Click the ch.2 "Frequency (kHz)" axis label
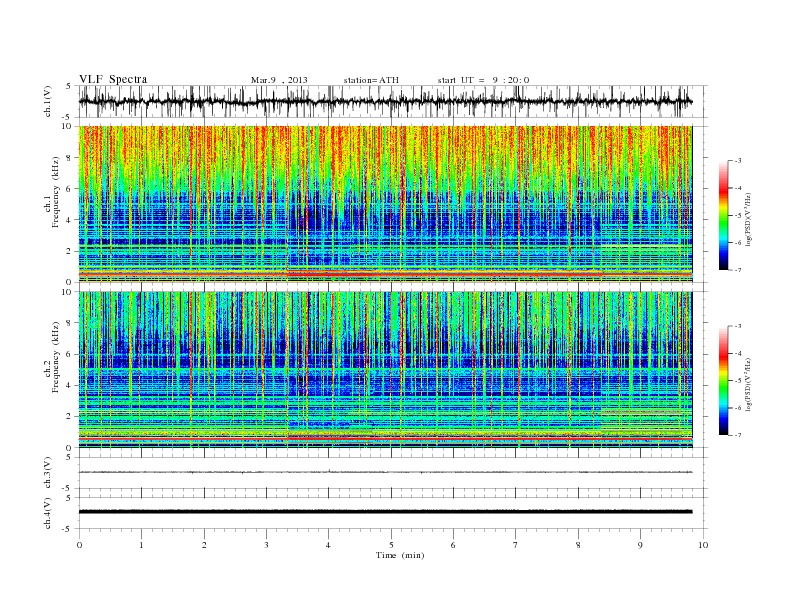The width and height of the screenshot is (792, 612). [56, 357]
